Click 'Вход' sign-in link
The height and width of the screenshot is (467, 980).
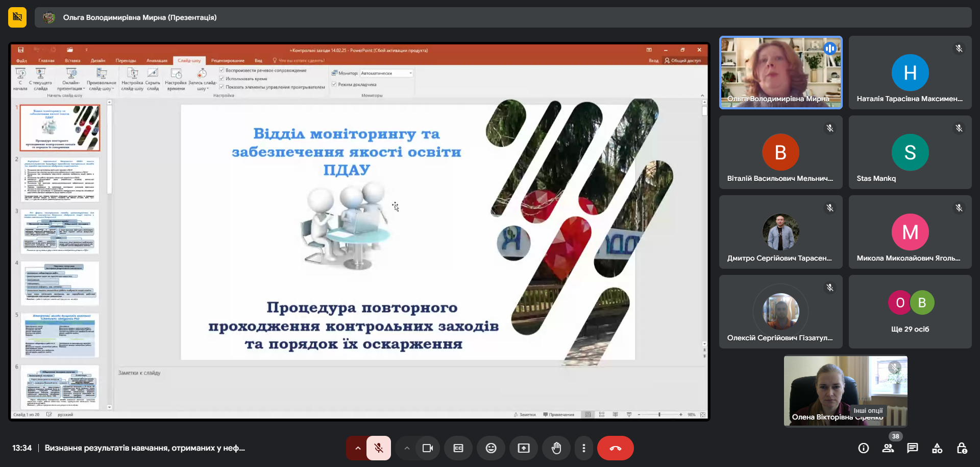tap(653, 60)
